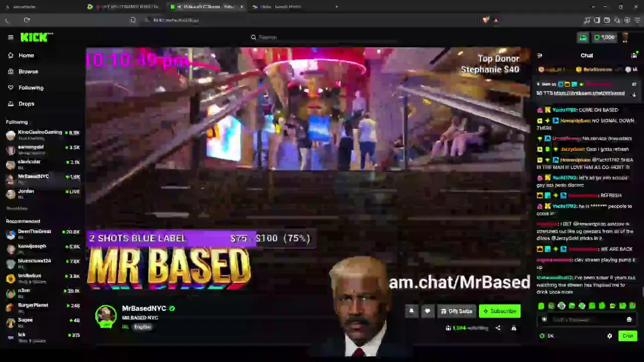Open kaneljoseph recommended channel
Viewport: 644px width, 362px height.
click(42, 248)
